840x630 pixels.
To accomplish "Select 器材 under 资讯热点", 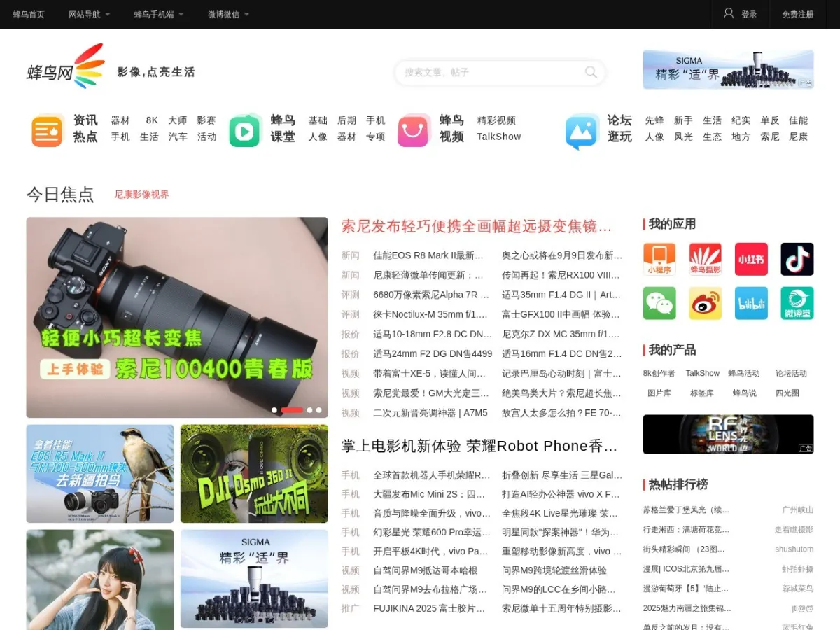I will point(120,120).
